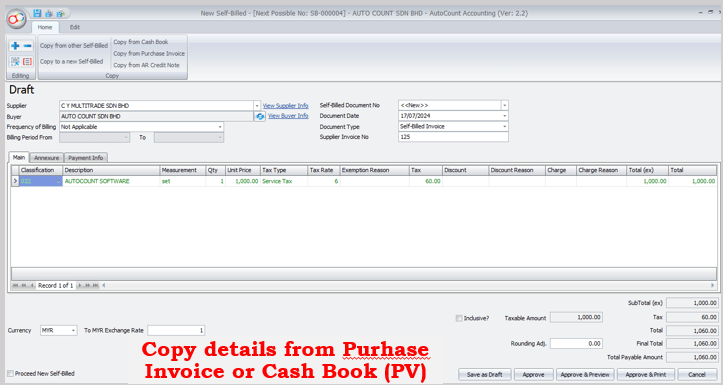
Task: Click Copy from Cash Book
Action: tap(141, 42)
